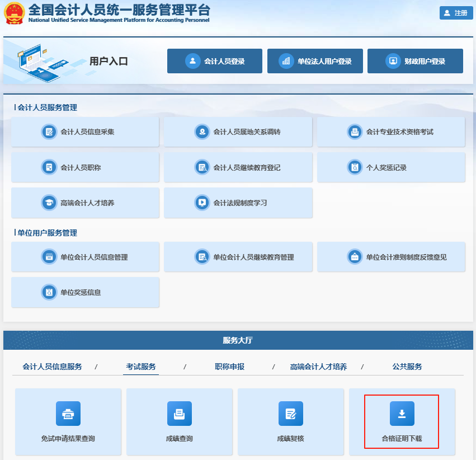Screen dimensions: 476x460
Task: Open 会计人员信息采集 service
Action: tap(85, 132)
